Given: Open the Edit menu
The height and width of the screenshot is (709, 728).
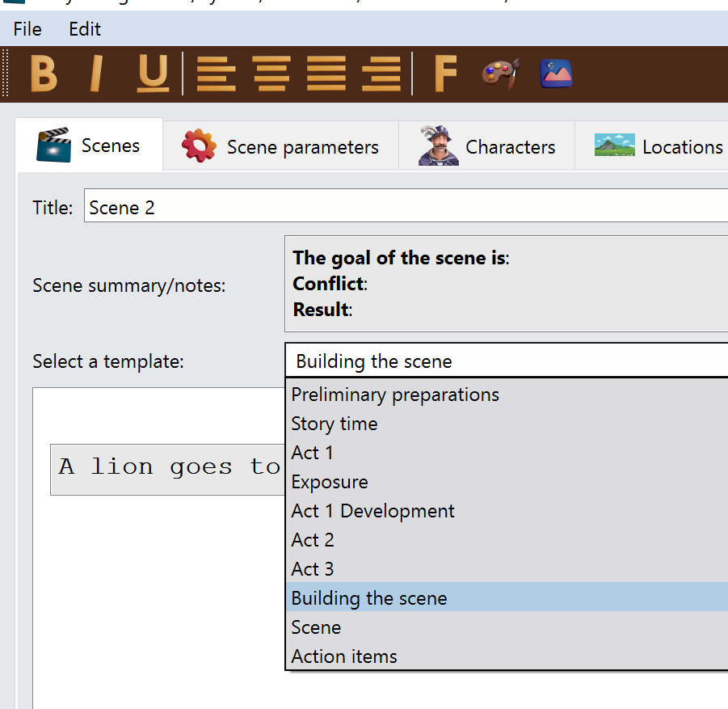Looking at the screenshot, I should point(85,29).
